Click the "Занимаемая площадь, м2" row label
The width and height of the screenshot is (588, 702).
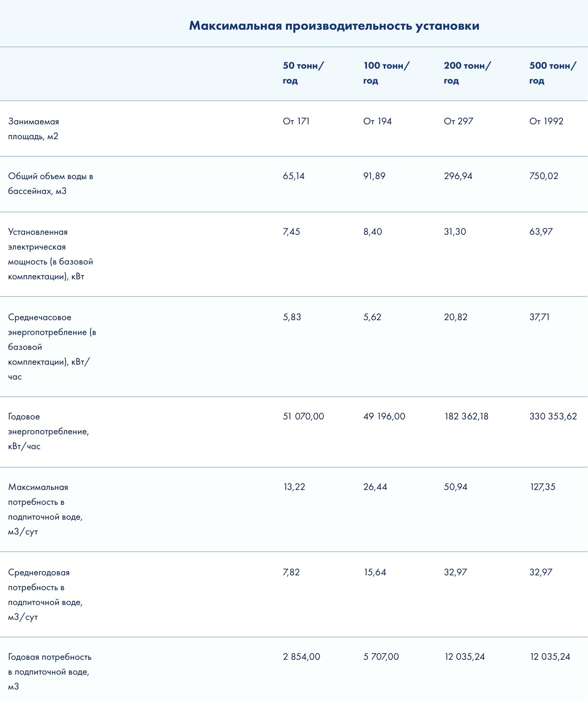33,129
